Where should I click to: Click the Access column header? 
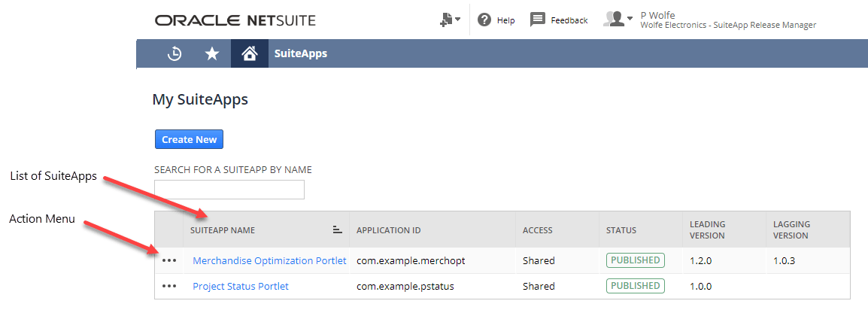(x=538, y=230)
